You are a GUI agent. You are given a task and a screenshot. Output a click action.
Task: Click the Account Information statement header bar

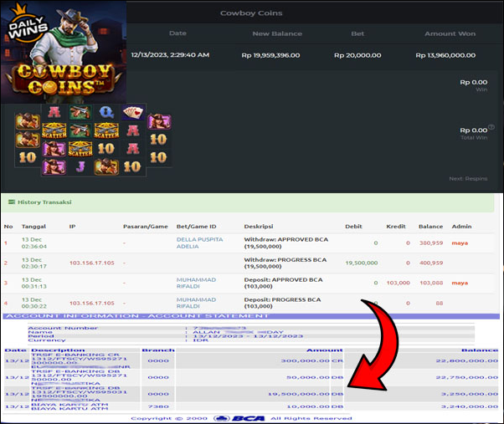click(x=251, y=316)
